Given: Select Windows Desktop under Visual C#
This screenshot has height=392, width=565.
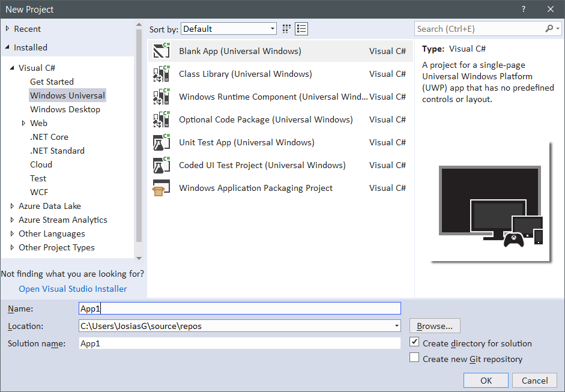Looking at the screenshot, I should (x=65, y=109).
